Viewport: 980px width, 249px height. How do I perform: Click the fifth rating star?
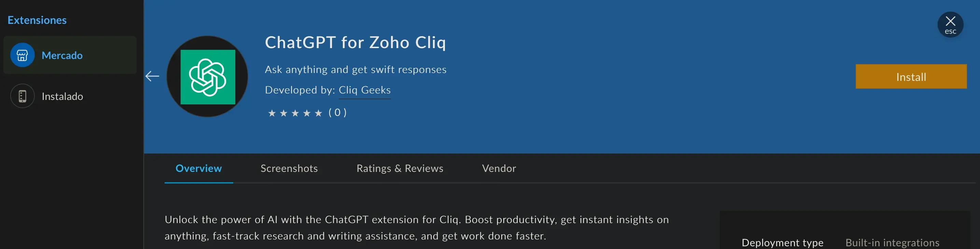319,112
